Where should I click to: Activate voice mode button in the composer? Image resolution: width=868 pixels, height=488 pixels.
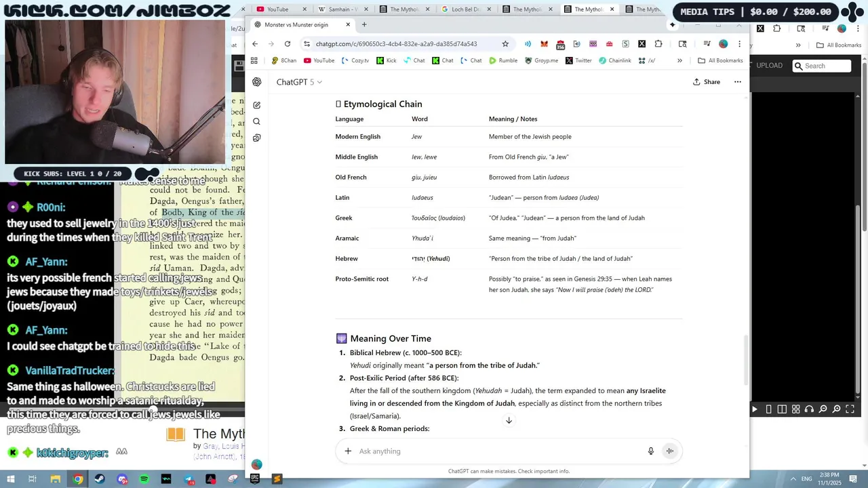click(669, 451)
